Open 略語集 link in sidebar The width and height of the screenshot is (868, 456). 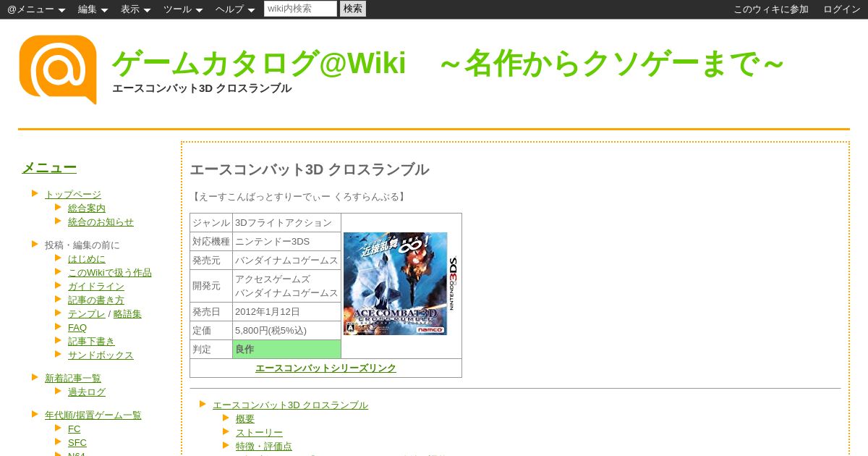pos(127,313)
